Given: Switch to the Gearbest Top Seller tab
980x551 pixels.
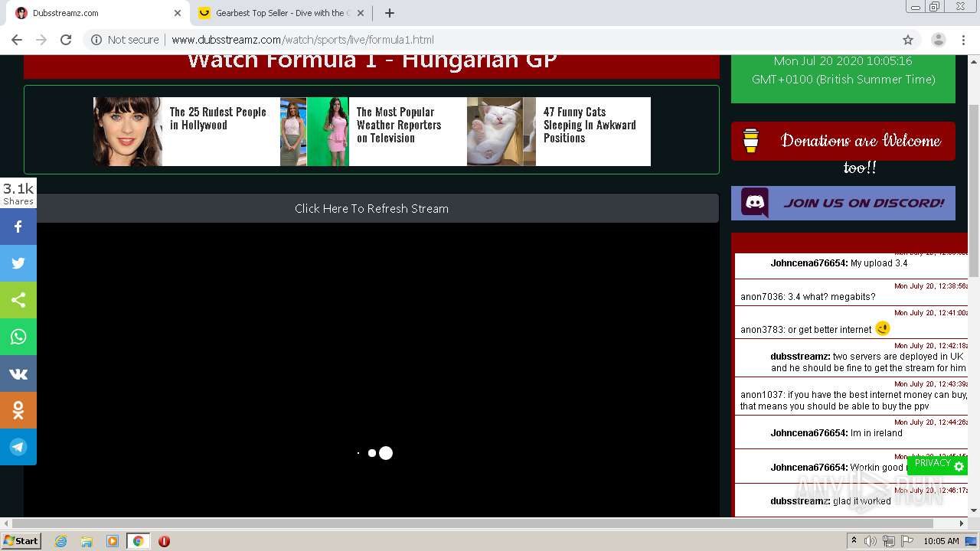Looking at the screenshot, I should tap(282, 13).
